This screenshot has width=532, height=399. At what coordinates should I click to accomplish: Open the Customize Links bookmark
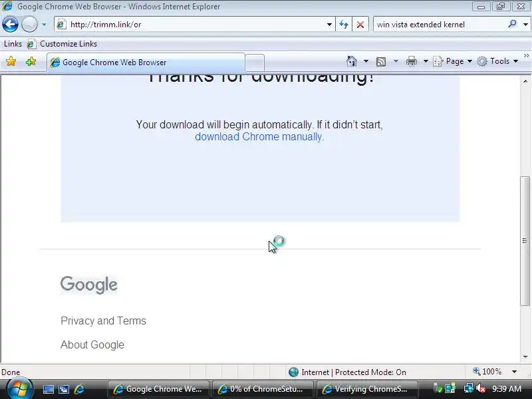(62, 44)
